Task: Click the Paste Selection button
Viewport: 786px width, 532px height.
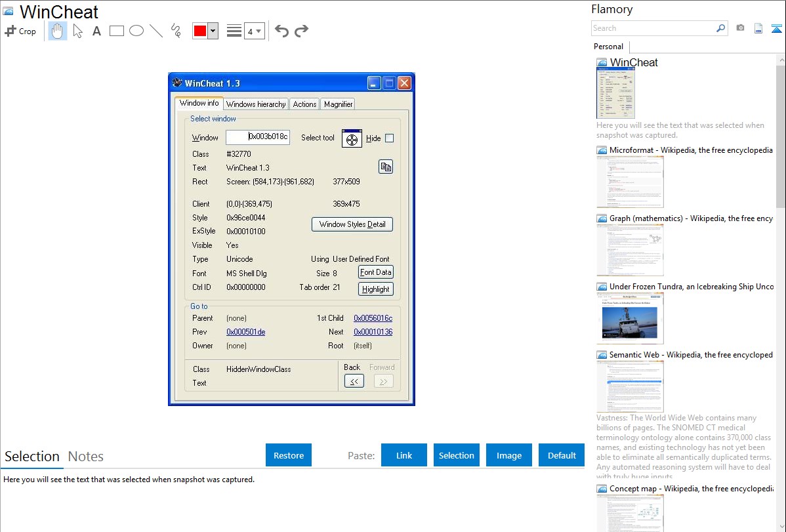Action: pos(457,455)
